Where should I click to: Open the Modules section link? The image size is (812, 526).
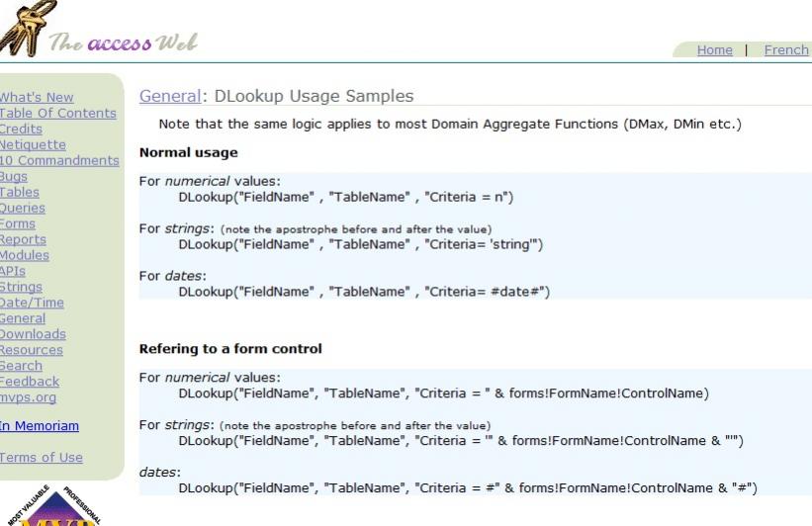click(x=25, y=255)
